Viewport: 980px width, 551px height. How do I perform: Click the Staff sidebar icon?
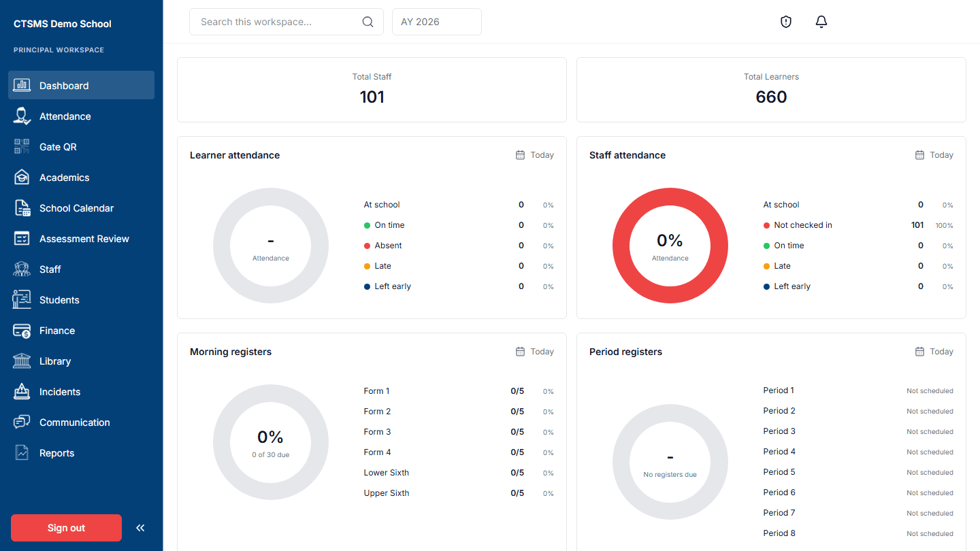coord(22,269)
